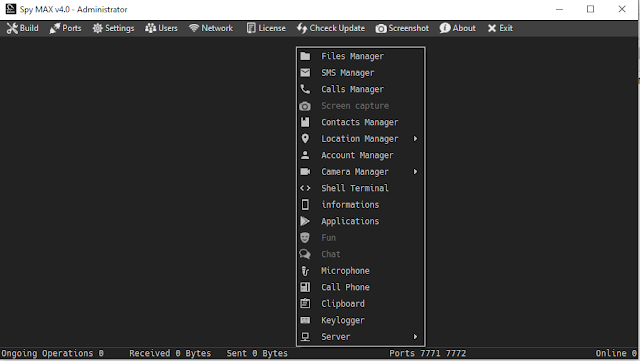Click the Contacts Manager book icon
Screen dimensions: 640x361
(305, 122)
